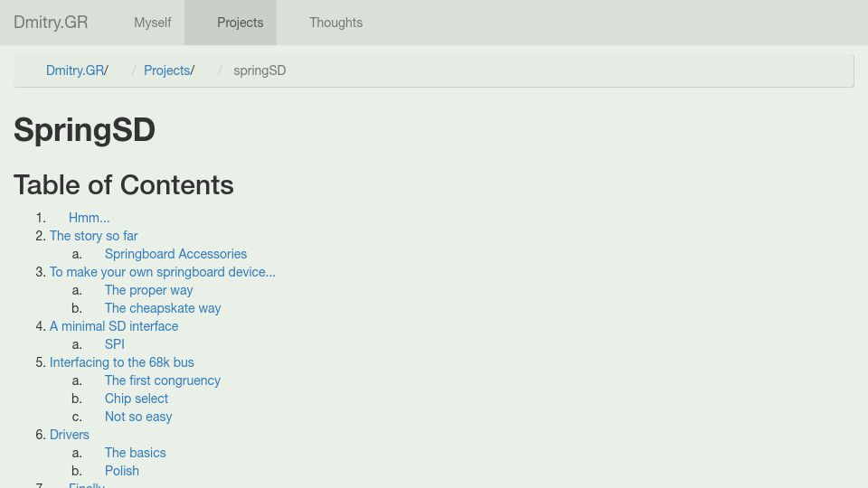
Task: Click Projects breadcrumb link
Action: click(x=166, y=70)
